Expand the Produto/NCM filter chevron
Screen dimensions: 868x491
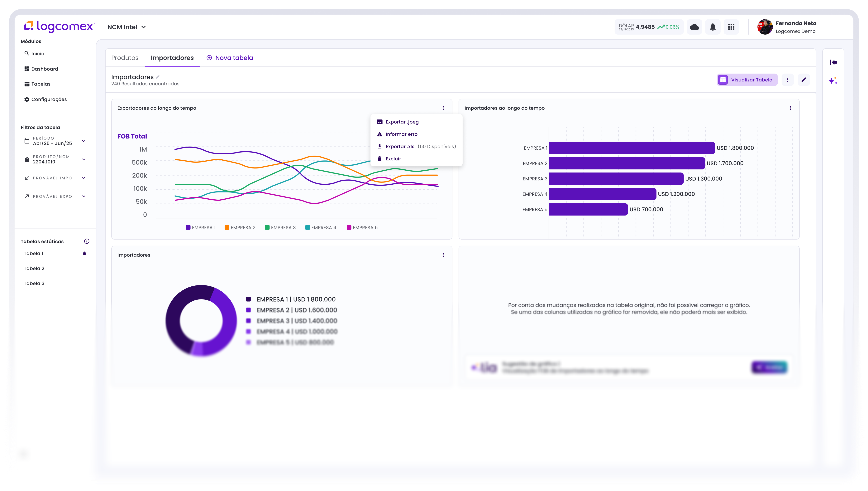[83, 159]
